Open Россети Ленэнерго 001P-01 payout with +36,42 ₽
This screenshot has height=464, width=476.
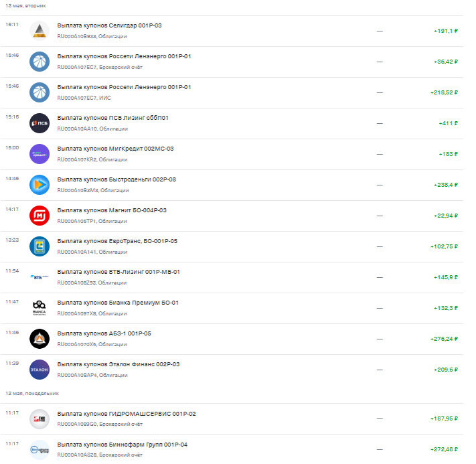pyautogui.click(x=232, y=62)
